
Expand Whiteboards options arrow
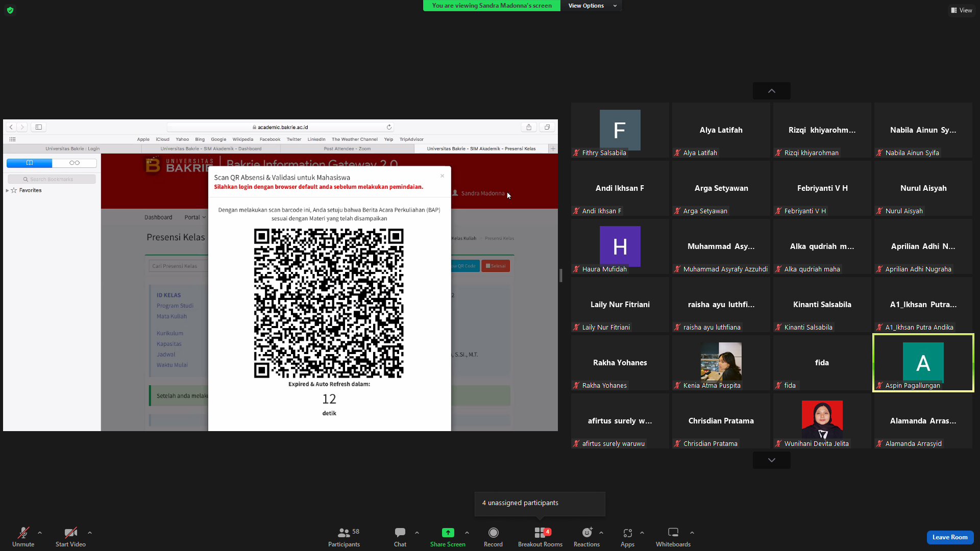coord(692,533)
